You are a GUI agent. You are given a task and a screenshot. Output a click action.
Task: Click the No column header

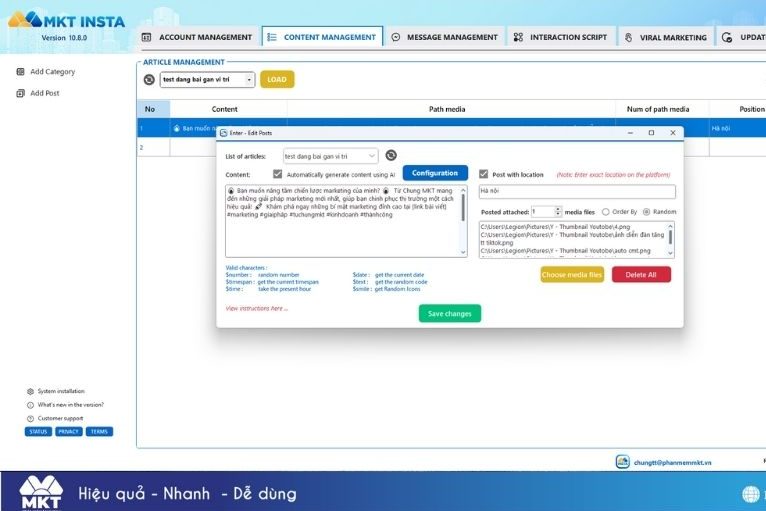(x=150, y=109)
